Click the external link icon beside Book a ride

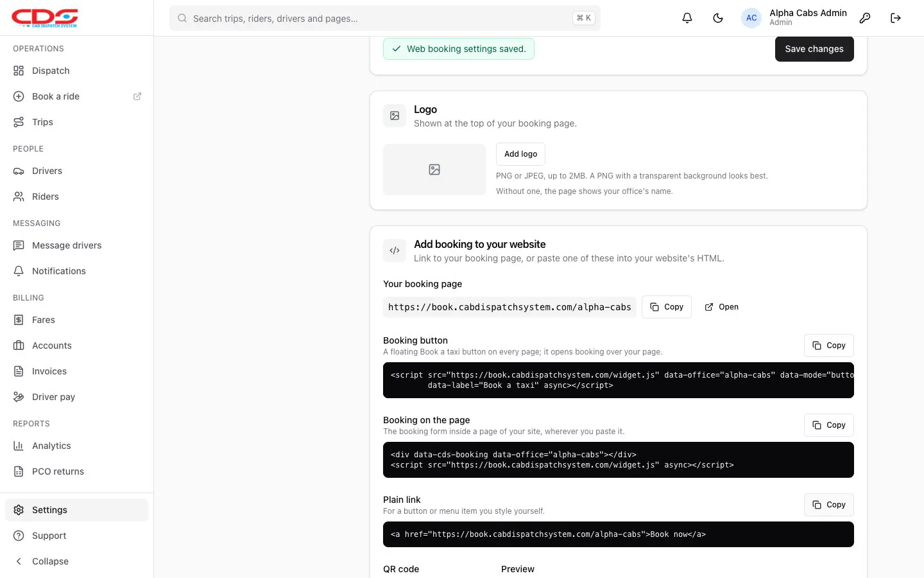(137, 96)
